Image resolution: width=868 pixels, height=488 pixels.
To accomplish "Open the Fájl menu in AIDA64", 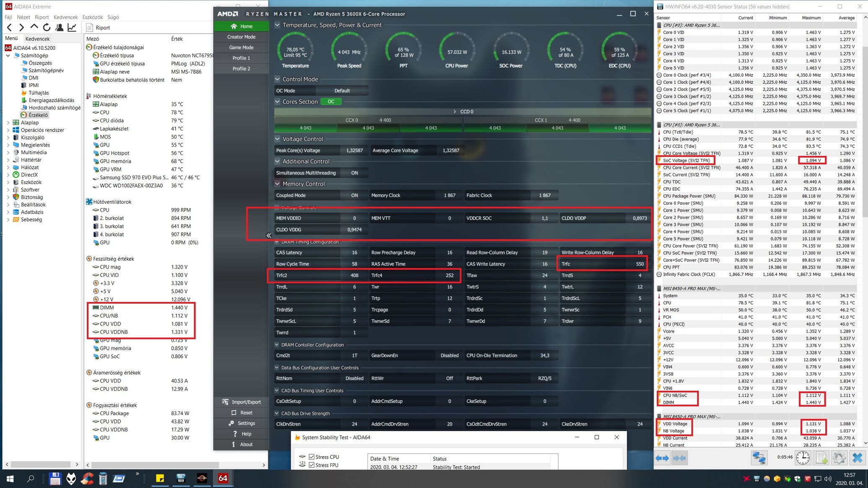I will [x=8, y=17].
